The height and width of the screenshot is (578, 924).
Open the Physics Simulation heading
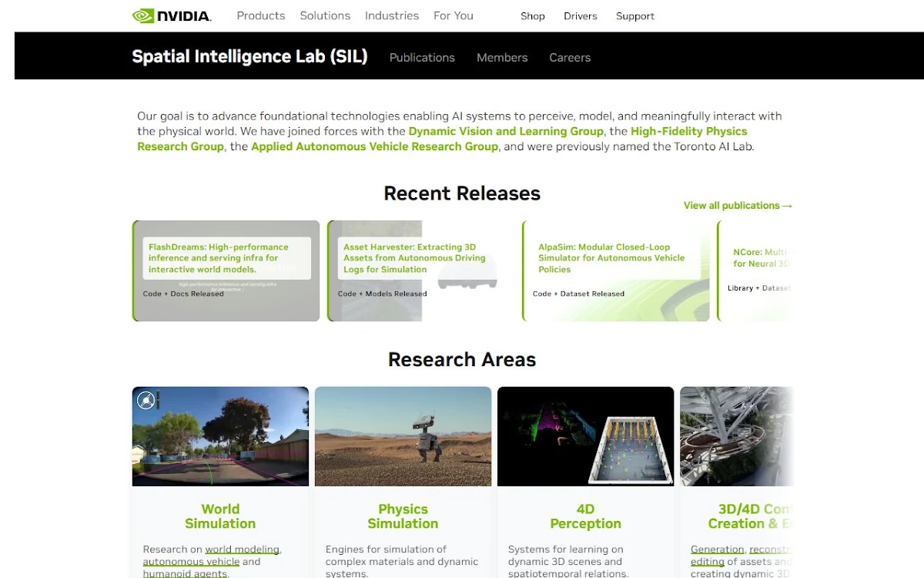click(x=403, y=516)
